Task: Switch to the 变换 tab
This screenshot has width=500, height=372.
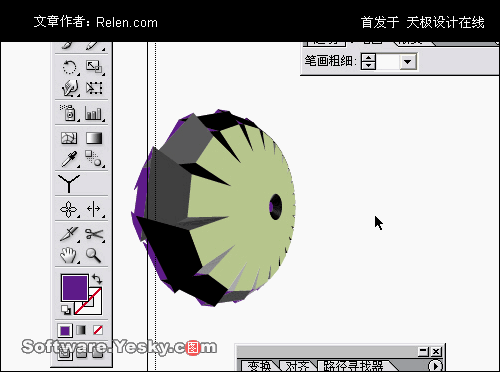Action: [x=258, y=366]
